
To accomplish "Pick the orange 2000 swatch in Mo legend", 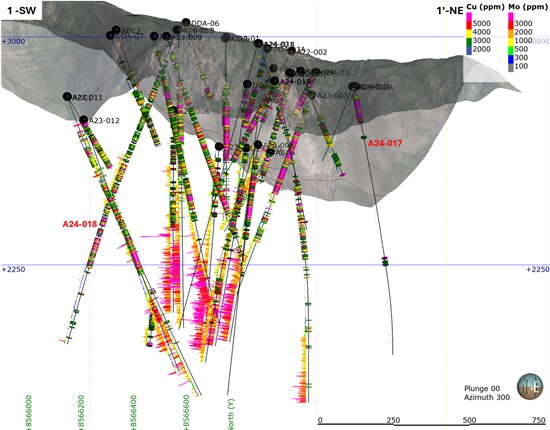I will click(511, 33).
